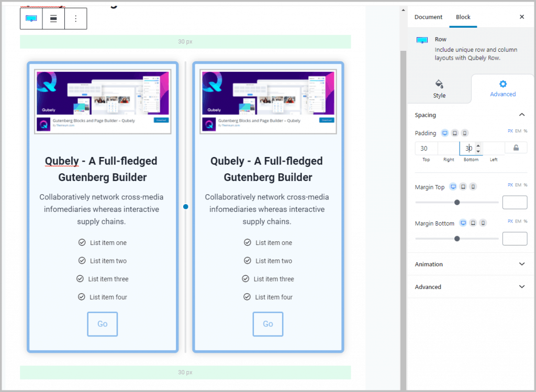Set Padding unit to percent
The height and width of the screenshot is (392, 536).
click(526, 131)
